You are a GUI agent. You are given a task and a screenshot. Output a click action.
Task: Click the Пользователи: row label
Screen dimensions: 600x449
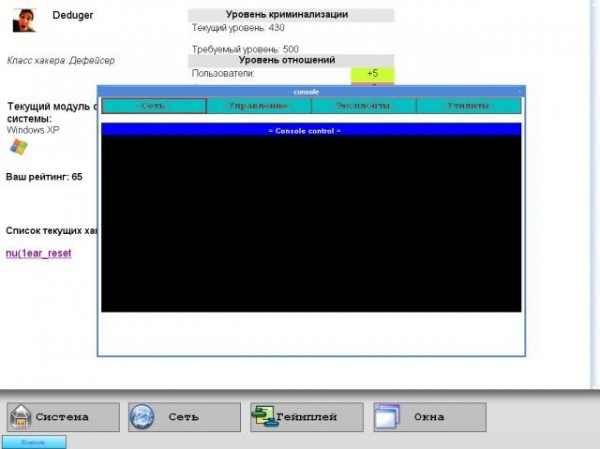(223, 73)
